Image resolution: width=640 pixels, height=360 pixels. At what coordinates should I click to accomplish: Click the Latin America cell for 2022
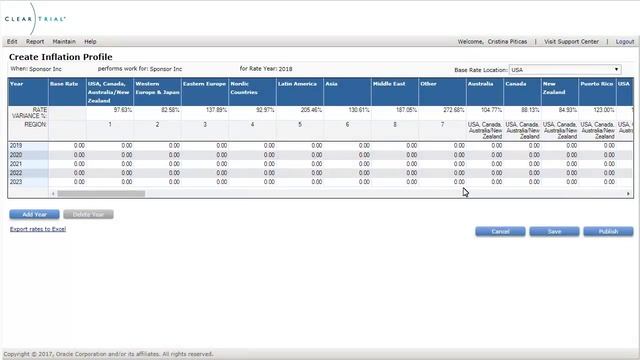coord(300,173)
